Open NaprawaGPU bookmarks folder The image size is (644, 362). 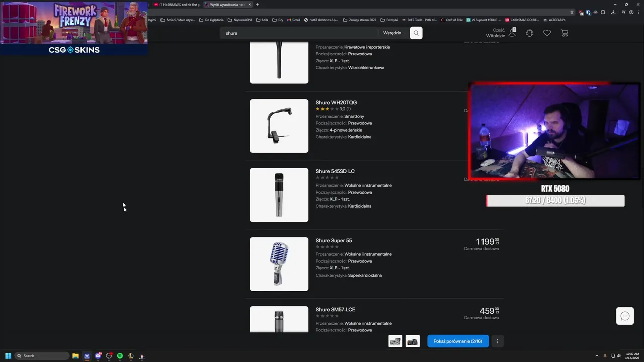(239, 20)
